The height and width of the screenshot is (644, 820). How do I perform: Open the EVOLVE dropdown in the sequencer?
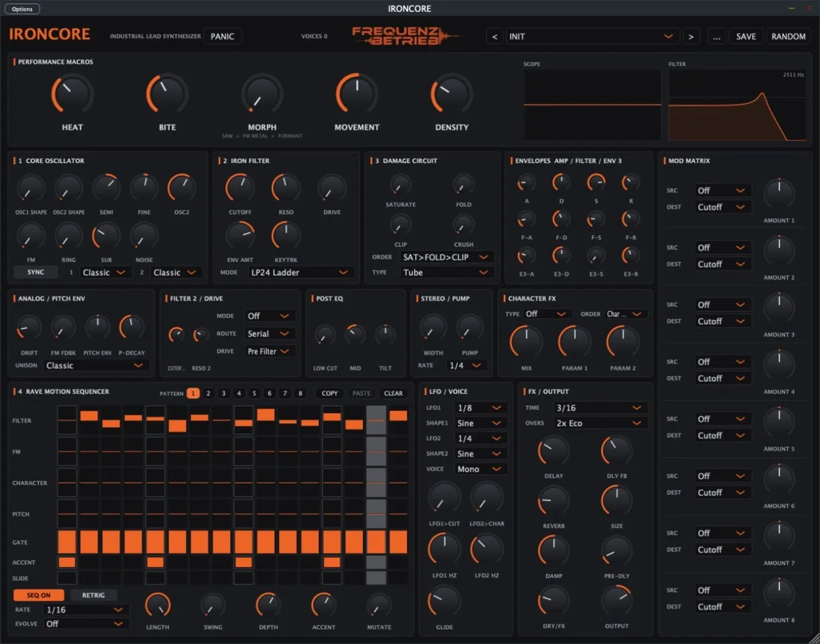[86, 623]
